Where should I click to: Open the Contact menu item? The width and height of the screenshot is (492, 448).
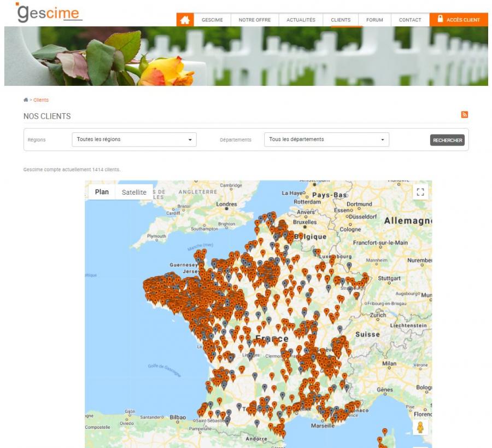pos(410,20)
